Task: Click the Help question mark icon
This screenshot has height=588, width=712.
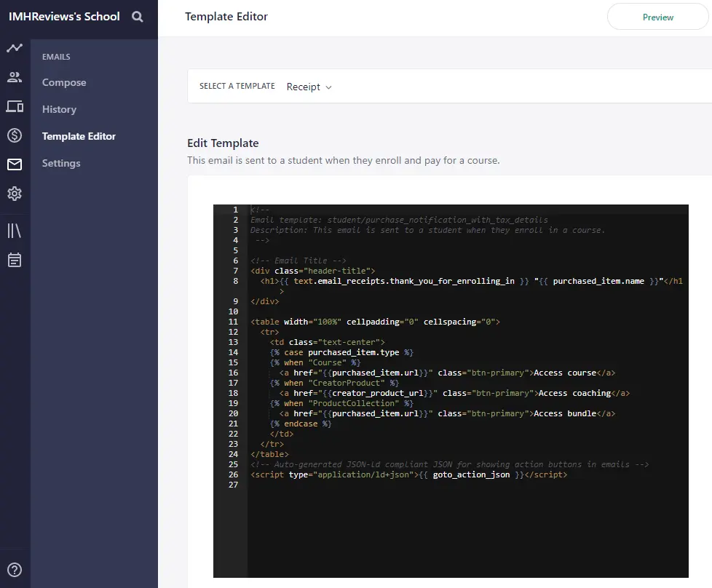Action: (x=15, y=570)
